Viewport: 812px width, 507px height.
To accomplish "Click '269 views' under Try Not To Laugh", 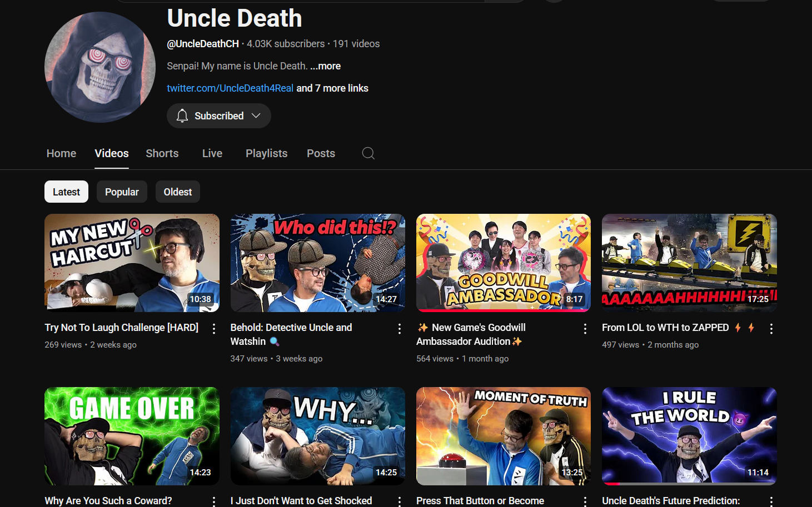I will tap(63, 345).
